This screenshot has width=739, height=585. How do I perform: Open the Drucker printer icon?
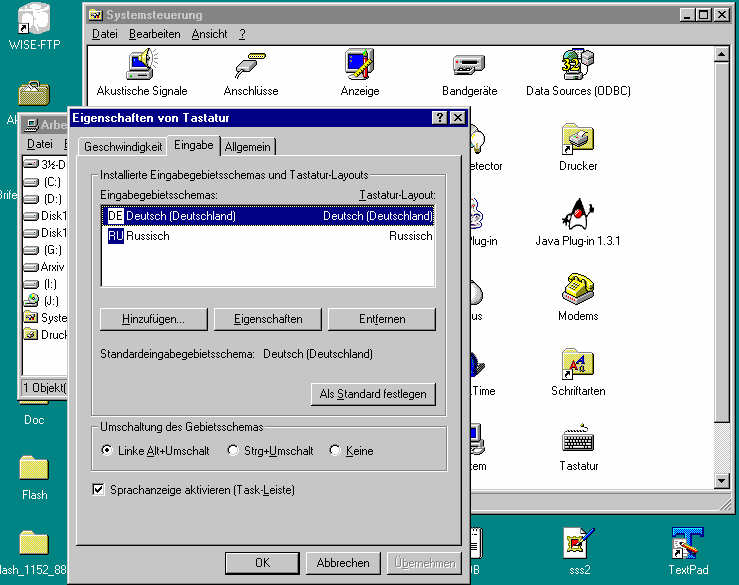point(578,141)
